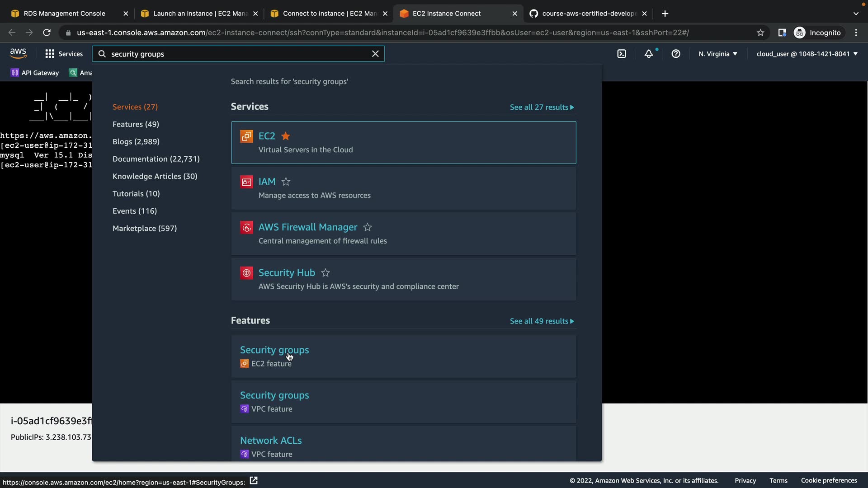
Task: Clear the search box with X
Action: 375,54
